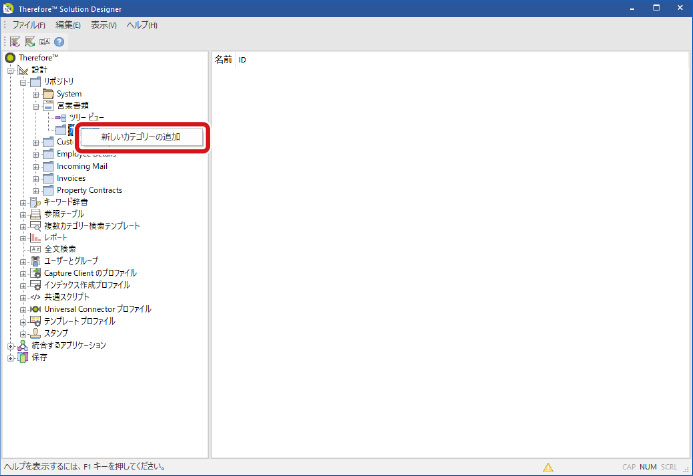Expand the 統合するアプリケーション node
Screen dimensions: 693x476
[x=11, y=345]
